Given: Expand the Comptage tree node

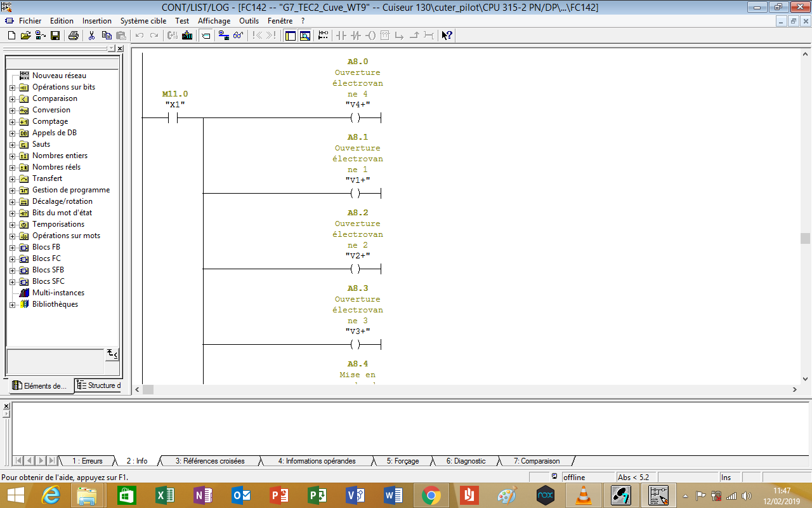Looking at the screenshot, I should (13, 121).
